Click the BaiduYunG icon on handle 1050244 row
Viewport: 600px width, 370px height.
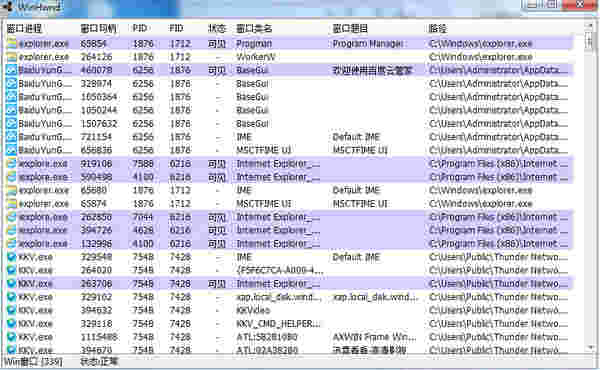point(11,110)
